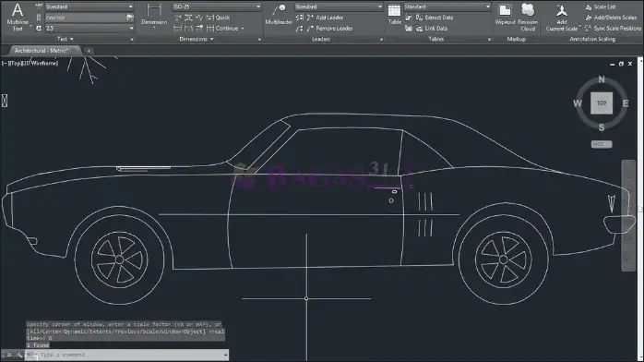Restore the drawing viewport window
The image size is (644, 362).
(621, 64)
